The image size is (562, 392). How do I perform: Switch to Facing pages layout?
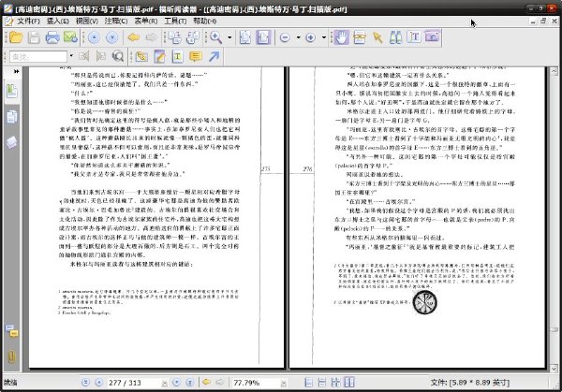tap(349, 383)
